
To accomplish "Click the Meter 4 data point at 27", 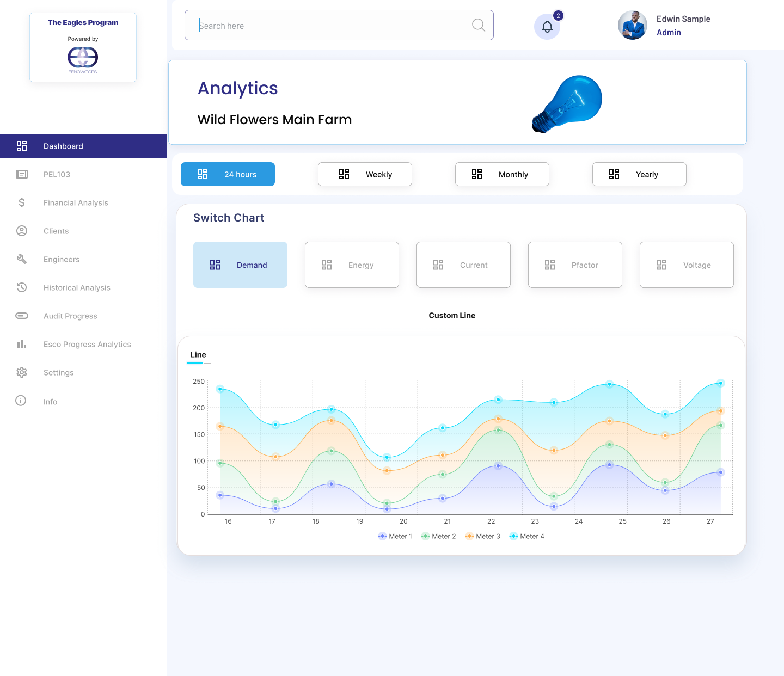I will (721, 383).
